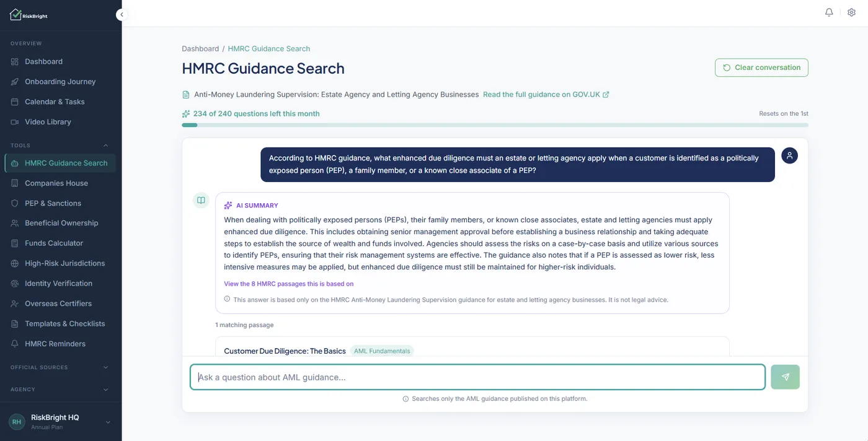
Task: Open the notifications bell
Action: pos(829,12)
